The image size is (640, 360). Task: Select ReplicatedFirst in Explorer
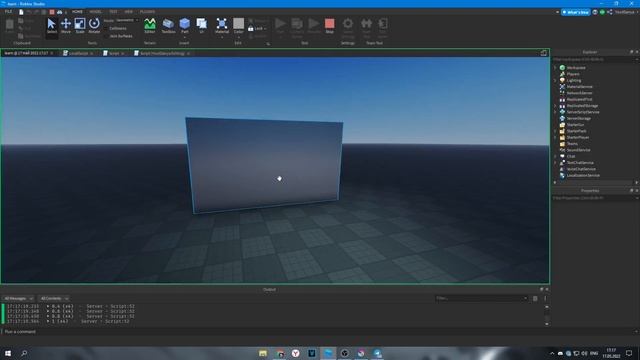[579, 99]
